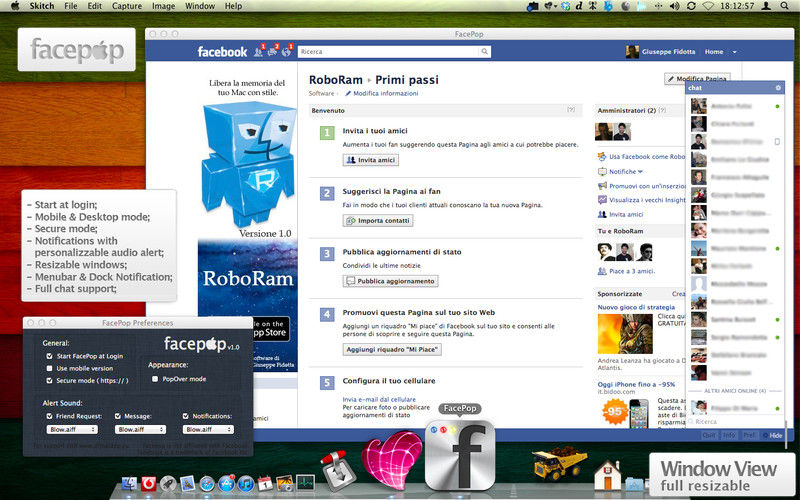
Task: Click Dropbox icon in menu bar
Action: 565,6
